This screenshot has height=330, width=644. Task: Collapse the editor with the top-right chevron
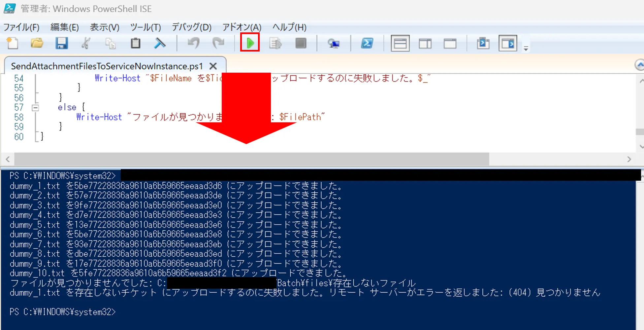639,65
